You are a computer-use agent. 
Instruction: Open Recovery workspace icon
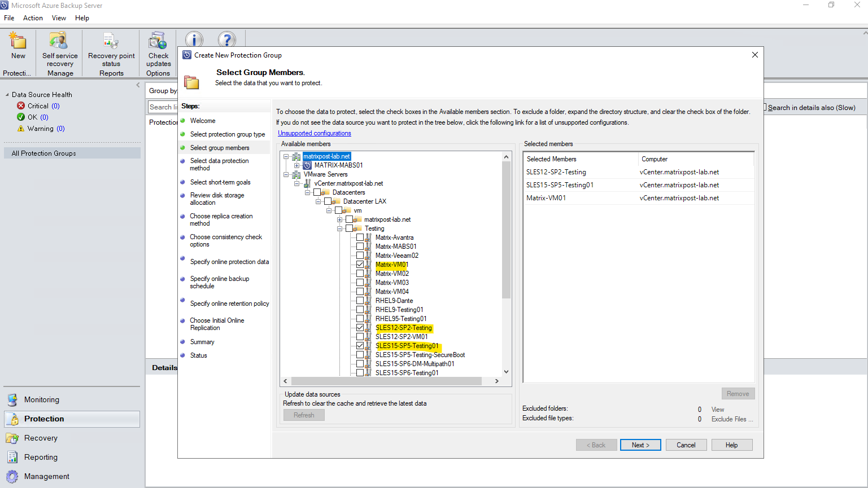[x=12, y=438]
